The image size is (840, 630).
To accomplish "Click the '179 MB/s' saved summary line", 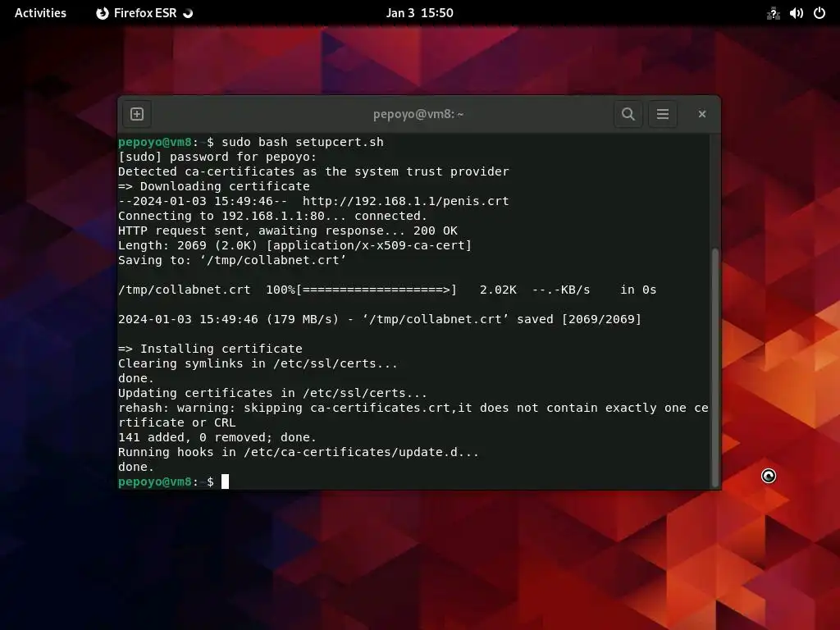I will [x=379, y=319].
